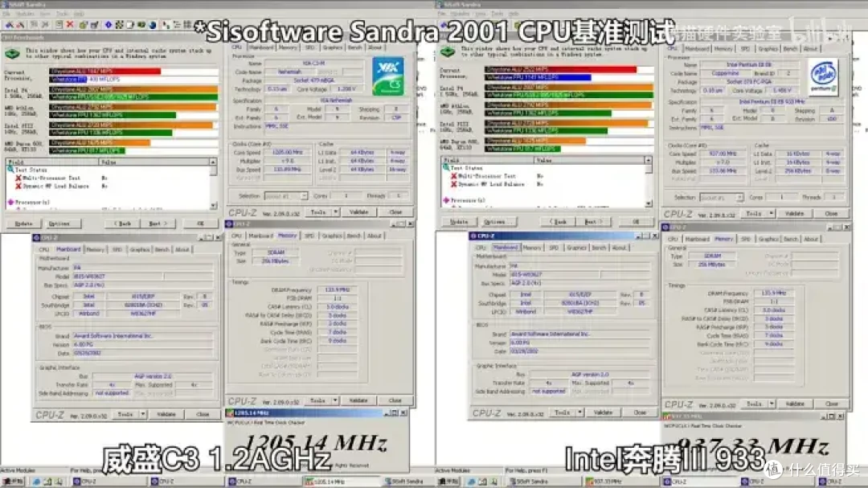
Task: Click Processor(s) purple diamond item, VIA side
Action: pos(29,203)
